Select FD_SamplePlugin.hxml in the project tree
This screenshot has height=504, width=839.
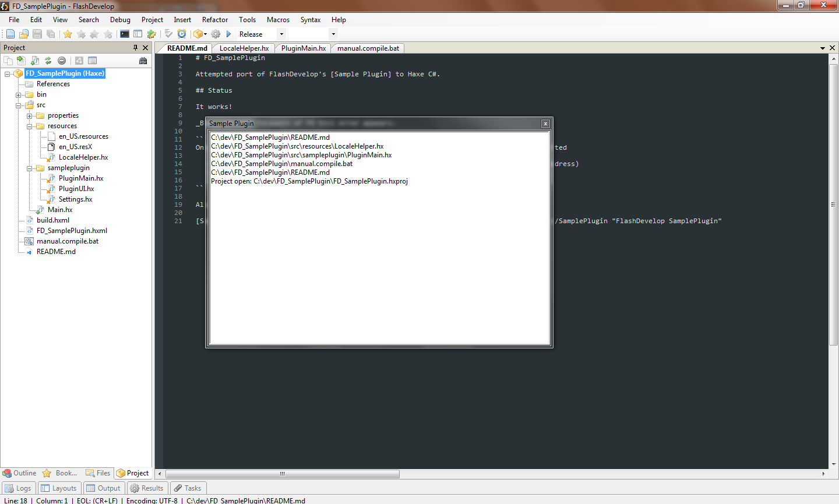tap(72, 231)
